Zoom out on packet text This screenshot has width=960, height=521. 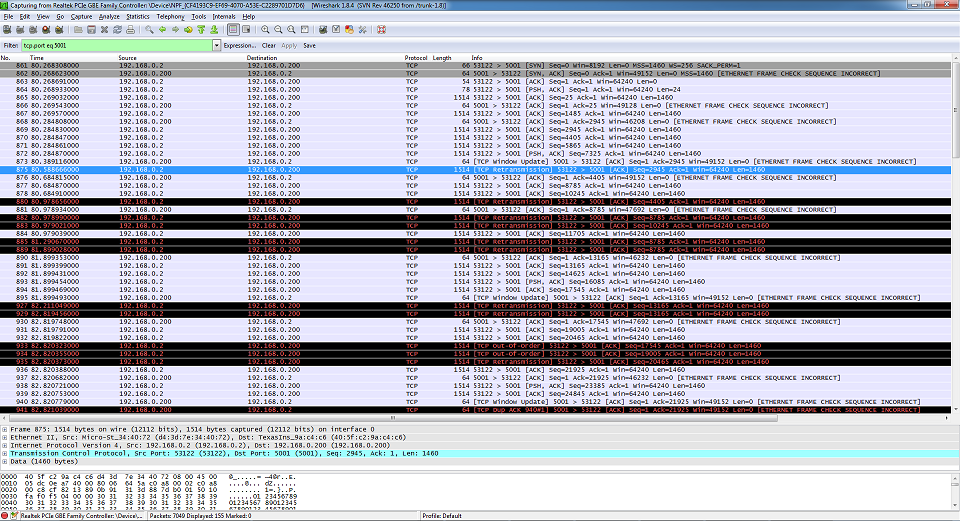pyautogui.click(x=278, y=29)
